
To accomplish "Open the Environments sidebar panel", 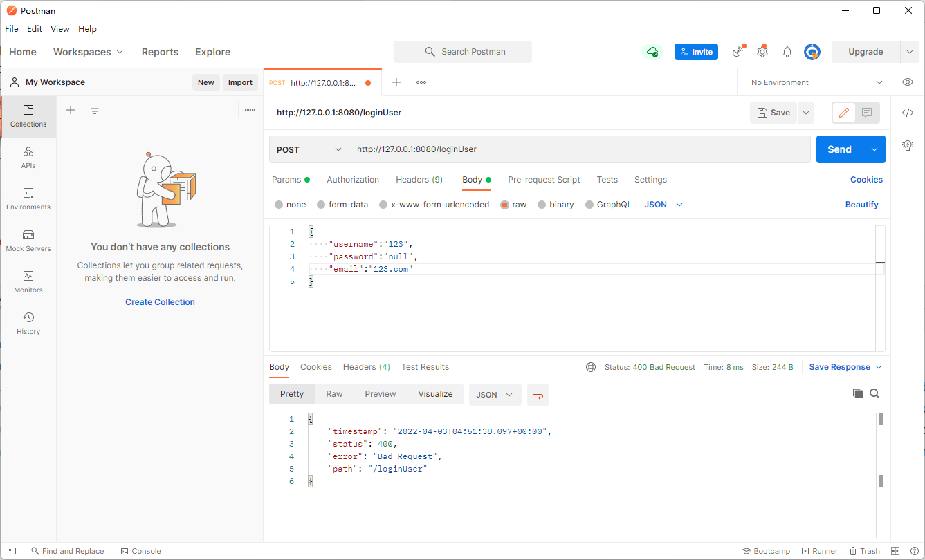I will [x=28, y=199].
